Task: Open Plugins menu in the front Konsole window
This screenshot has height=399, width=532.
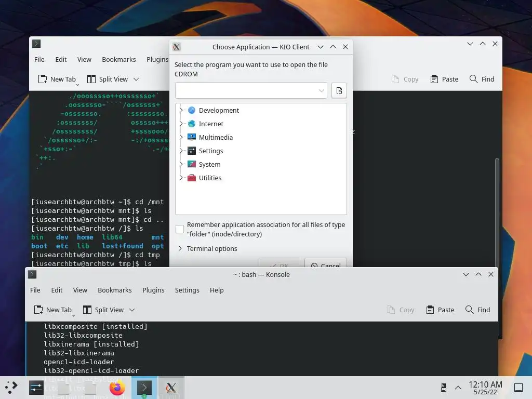Action: (153, 290)
